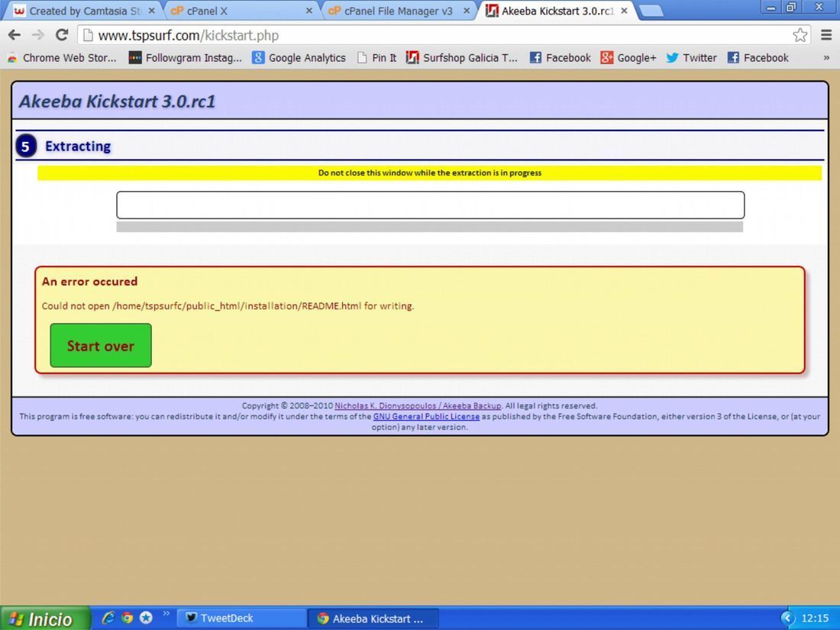Switch to cPanel X tab
The height and width of the screenshot is (630, 840).
click(x=241, y=11)
